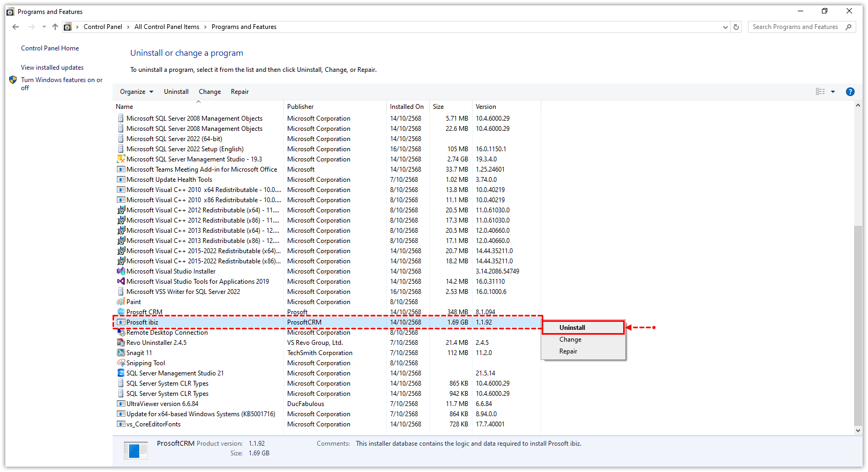Click the Refresh button in address bar
868x472 pixels.
coord(736,27)
